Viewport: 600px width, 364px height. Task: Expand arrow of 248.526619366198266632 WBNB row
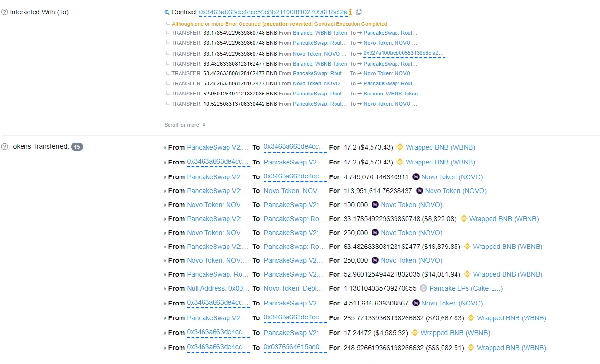point(166,348)
